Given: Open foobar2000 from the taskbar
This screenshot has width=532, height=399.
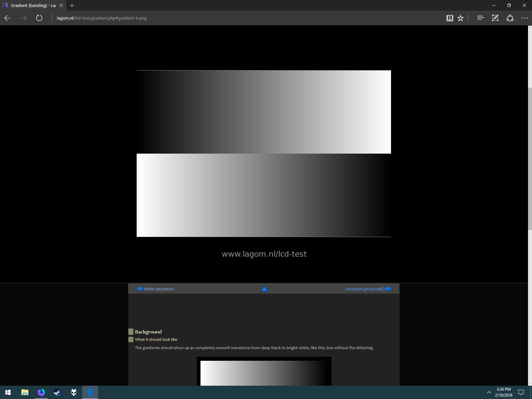Looking at the screenshot, I should [x=74, y=392].
